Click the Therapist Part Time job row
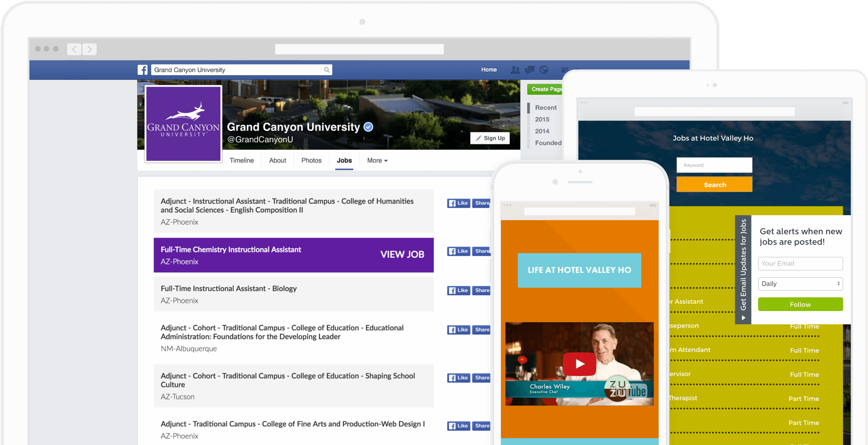The width and height of the screenshot is (868, 445). tap(744, 399)
